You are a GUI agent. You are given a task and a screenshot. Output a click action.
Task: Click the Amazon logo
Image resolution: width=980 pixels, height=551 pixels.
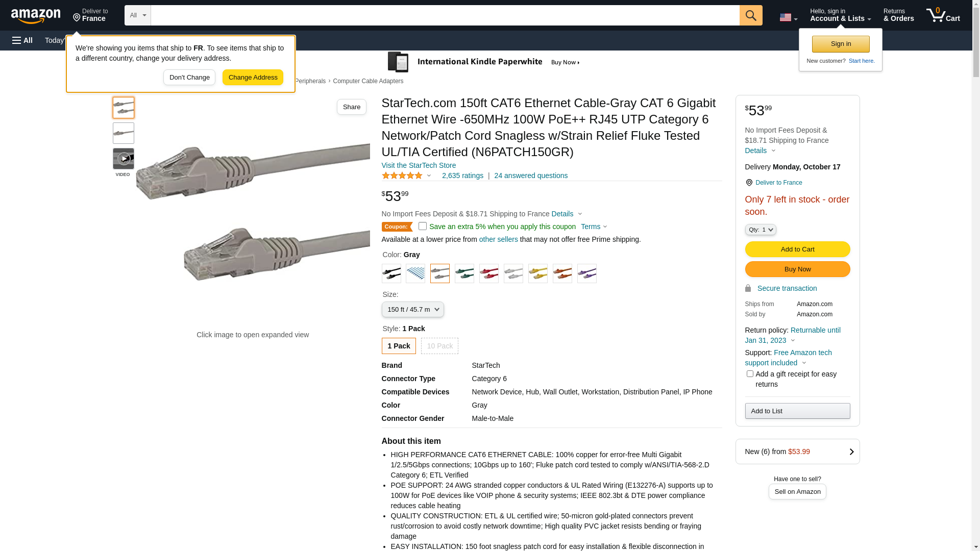pos(36,16)
